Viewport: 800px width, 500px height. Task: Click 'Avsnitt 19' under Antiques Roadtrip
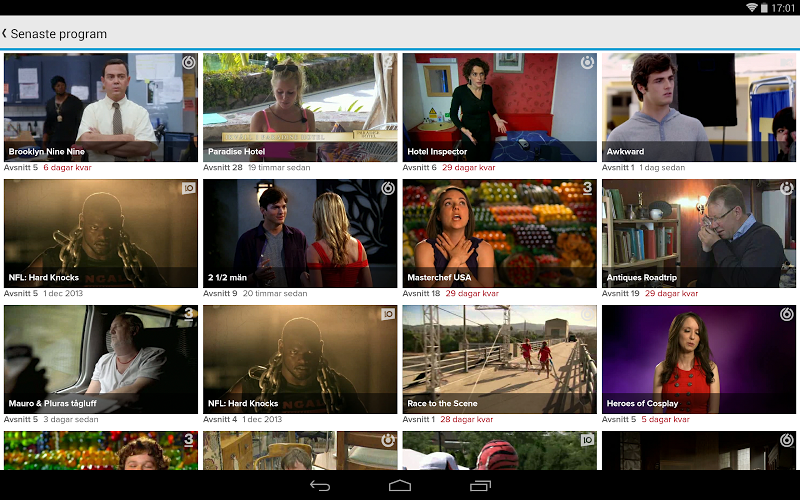tap(621, 293)
